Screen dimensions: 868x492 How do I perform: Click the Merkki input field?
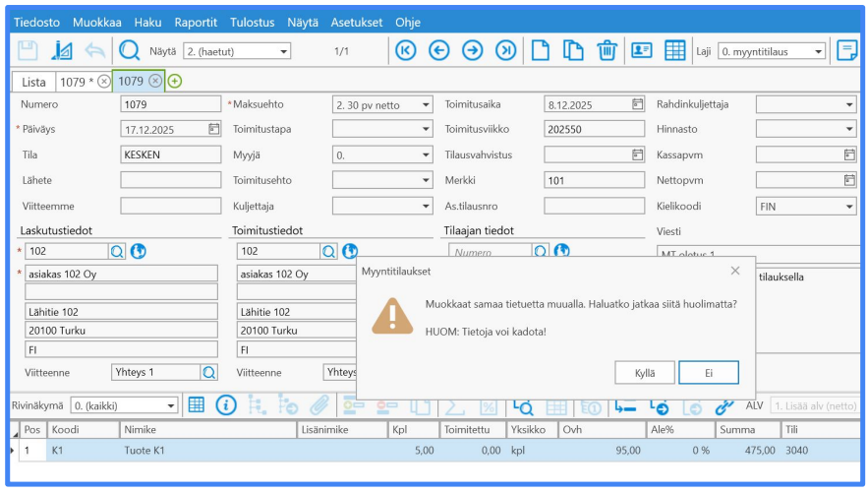click(594, 180)
